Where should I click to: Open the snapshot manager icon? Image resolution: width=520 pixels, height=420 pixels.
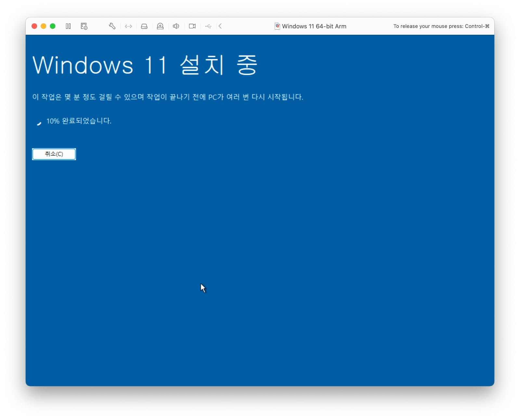point(84,26)
